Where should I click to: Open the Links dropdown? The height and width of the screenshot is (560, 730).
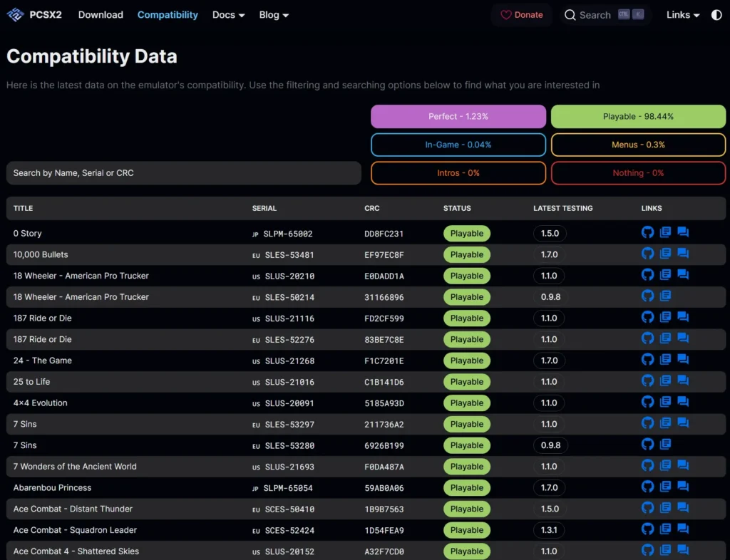click(683, 15)
